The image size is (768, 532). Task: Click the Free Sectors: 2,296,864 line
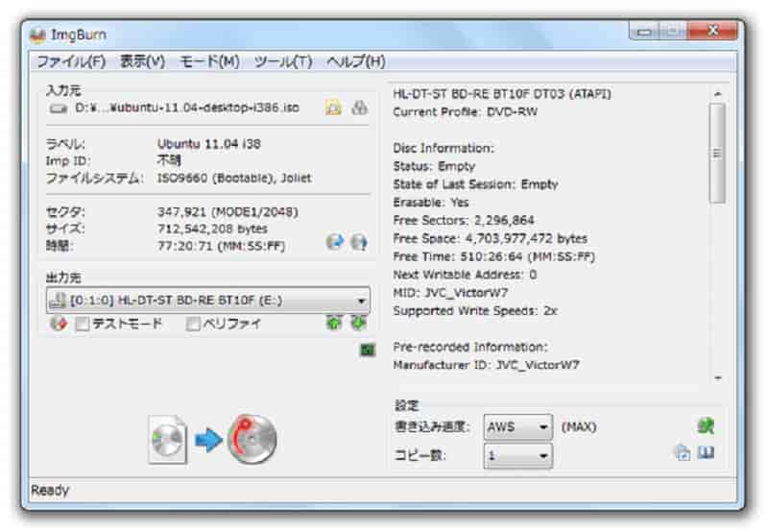click(x=464, y=221)
